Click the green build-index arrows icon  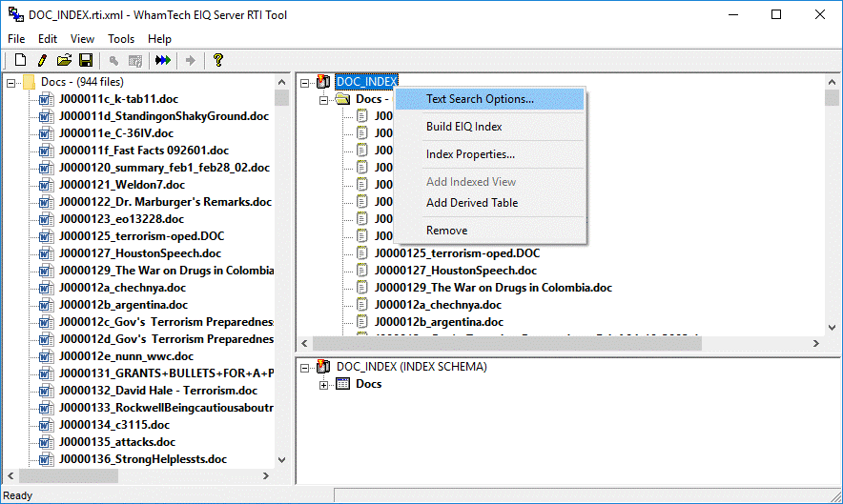coord(163,60)
